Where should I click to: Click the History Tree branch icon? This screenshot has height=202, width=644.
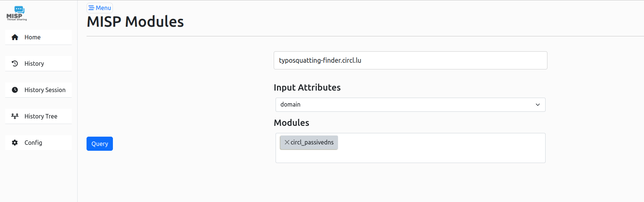(15, 116)
